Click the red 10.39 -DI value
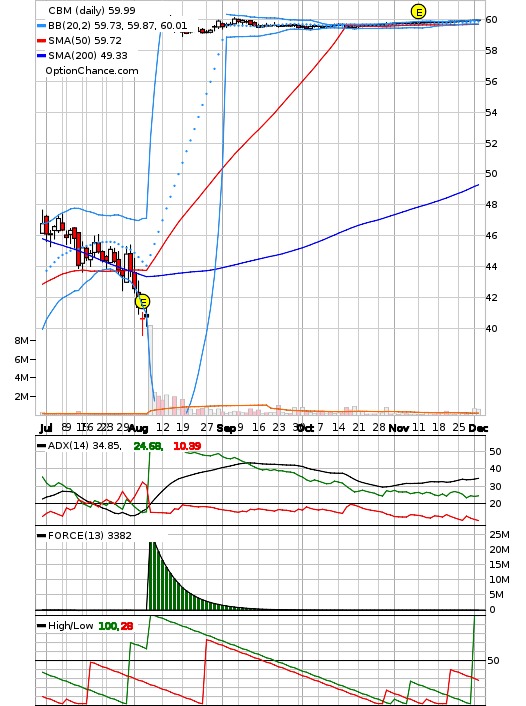526x706 pixels. tap(187, 446)
